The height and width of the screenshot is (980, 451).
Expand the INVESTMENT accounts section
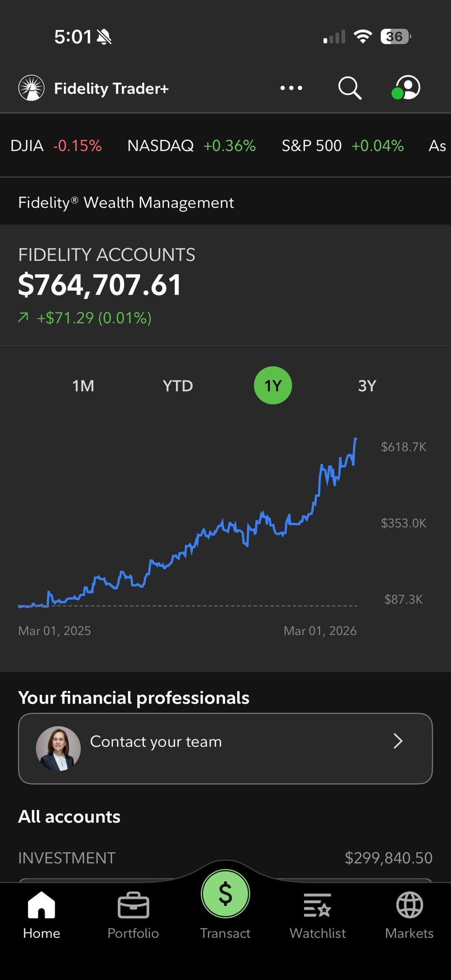(x=225, y=858)
